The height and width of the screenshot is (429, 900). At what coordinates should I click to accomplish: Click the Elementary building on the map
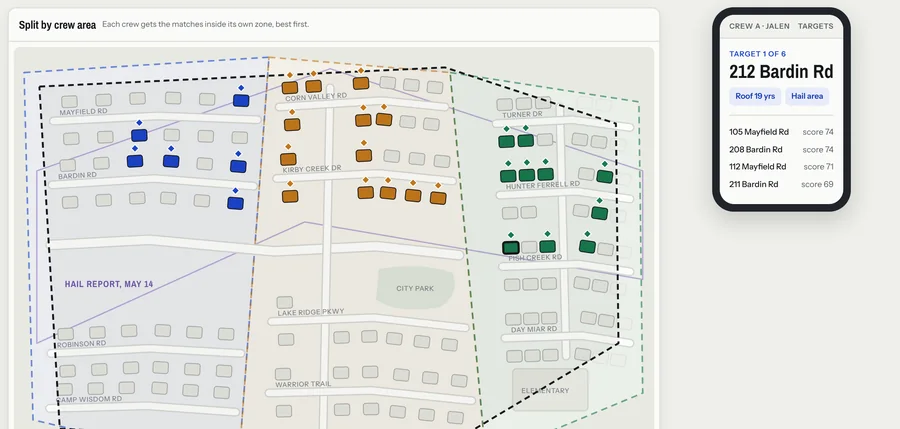pyautogui.click(x=550, y=390)
